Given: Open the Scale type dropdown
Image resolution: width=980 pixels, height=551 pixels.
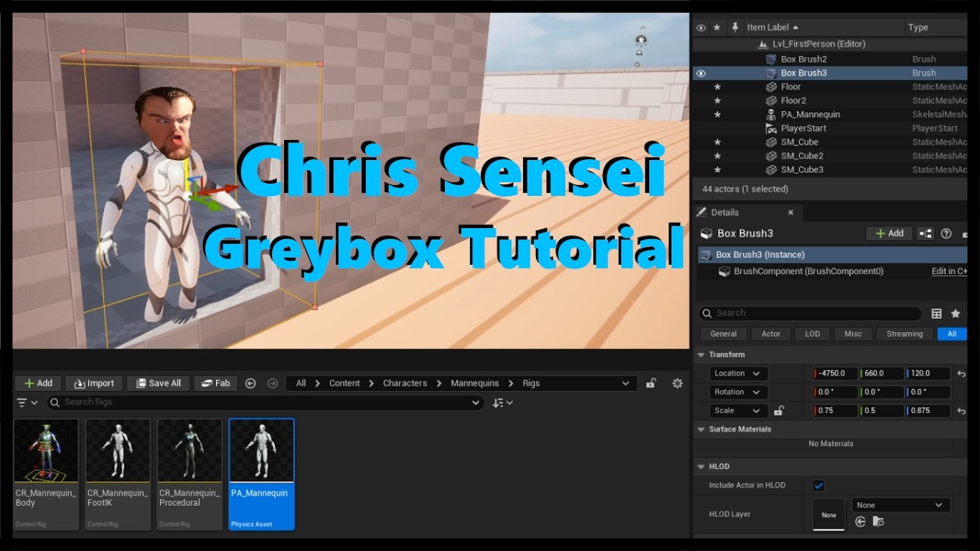Looking at the screenshot, I should (x=738, y=411).
